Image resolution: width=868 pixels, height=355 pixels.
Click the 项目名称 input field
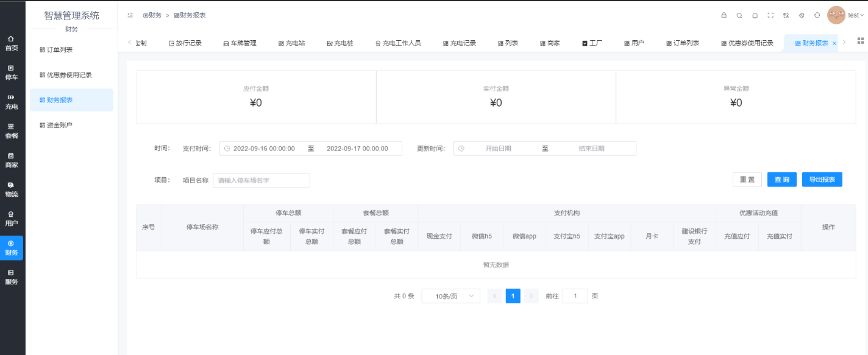point(261,180)
